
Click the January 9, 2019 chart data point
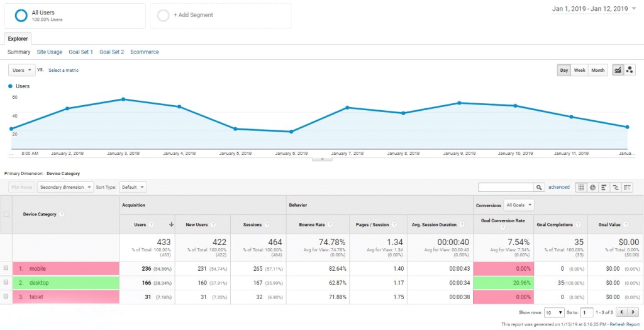point(459,103)
